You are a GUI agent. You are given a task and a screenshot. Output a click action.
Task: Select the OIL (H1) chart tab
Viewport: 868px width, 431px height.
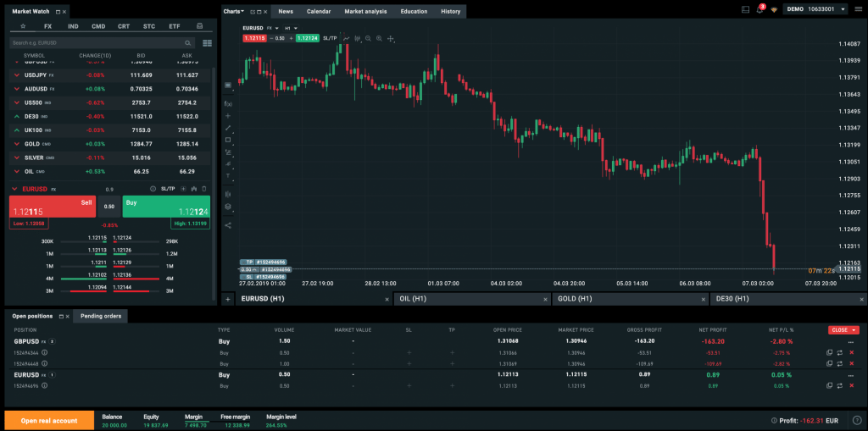coord(472,299)
